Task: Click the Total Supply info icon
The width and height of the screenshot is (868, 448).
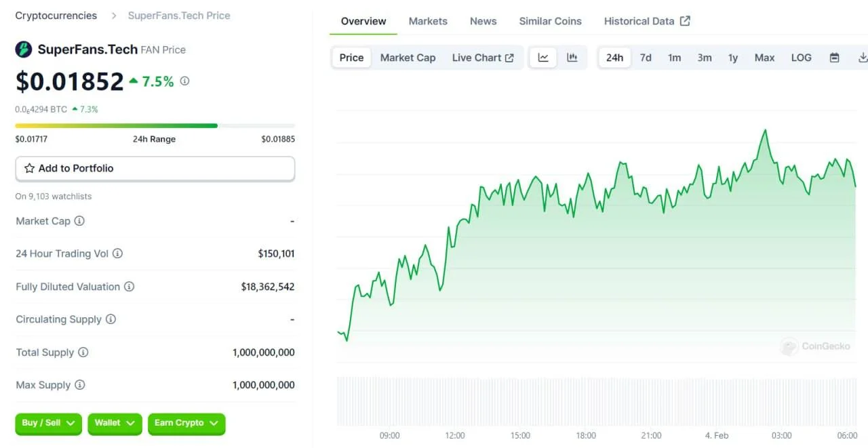Action: coord(83,352)
